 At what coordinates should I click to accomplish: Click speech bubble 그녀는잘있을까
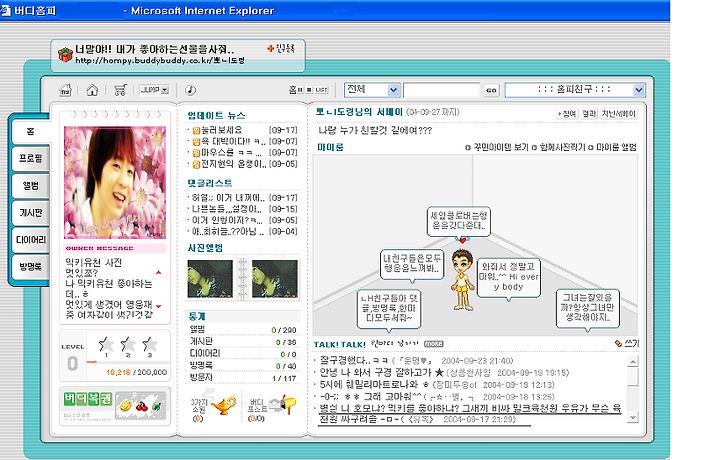[587, 308]
